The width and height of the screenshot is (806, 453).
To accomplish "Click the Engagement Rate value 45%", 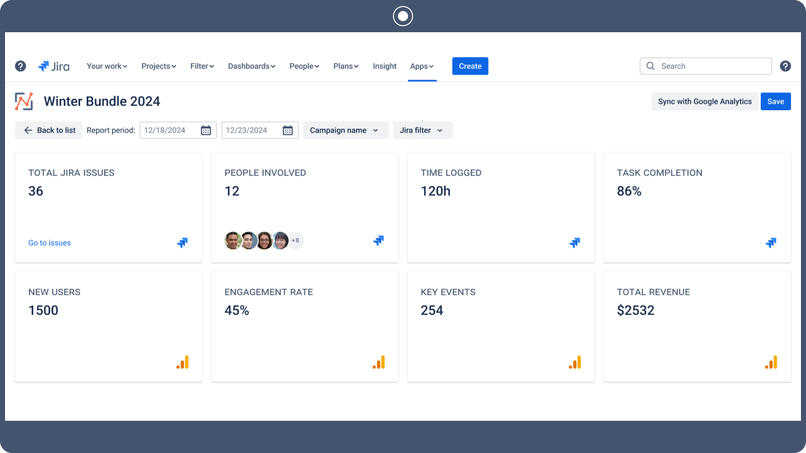I will tap(236, 311).
